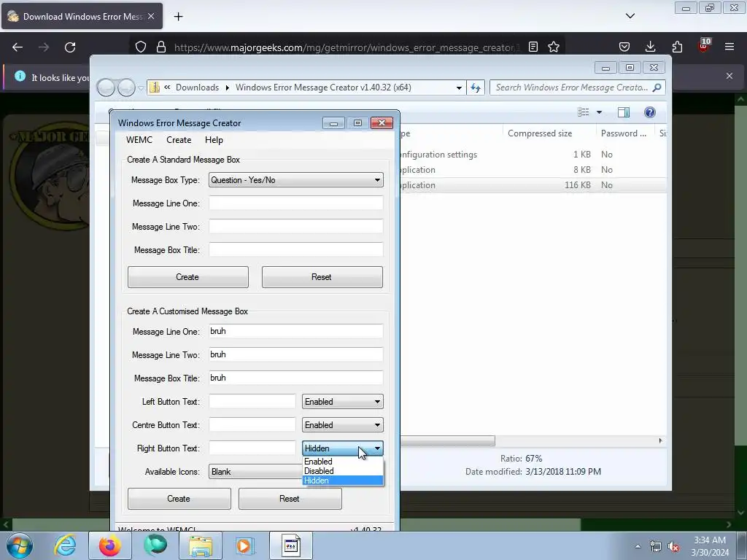This screenshot has width=747, height=560.
Task: Select the 116 KB application file row
Action: coord(533,185)
